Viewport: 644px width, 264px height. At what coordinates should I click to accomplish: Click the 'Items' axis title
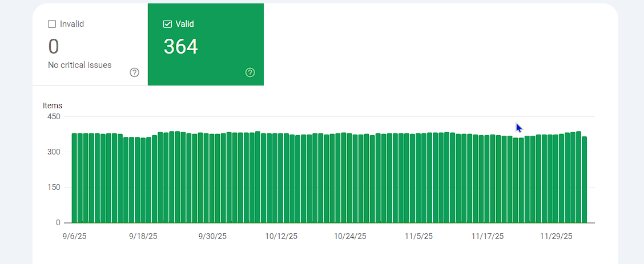pos(52,105)
